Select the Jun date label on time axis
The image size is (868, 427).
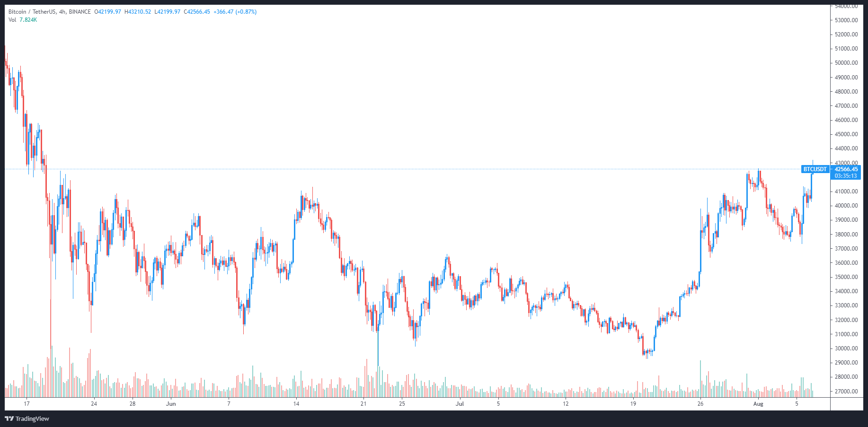pos(171,404)
